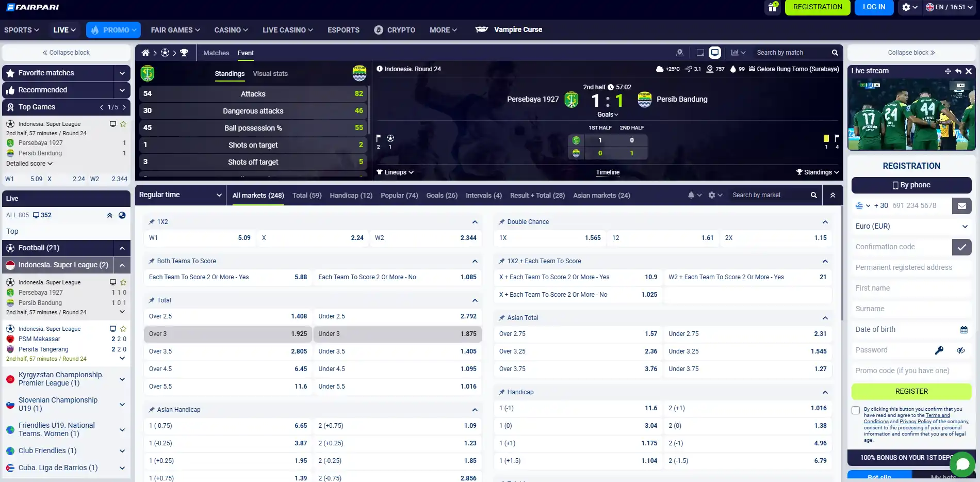This screenshot has width=980, height=482.
Task: Select the monitor live view icon
Action: pyautogui.click(x=715, y=53)
